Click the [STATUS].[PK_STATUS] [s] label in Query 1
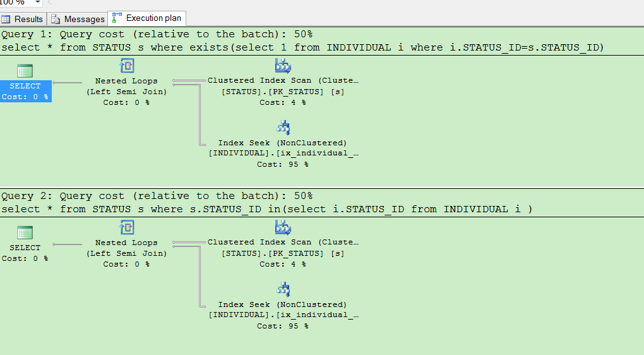The width and height of the screenshot is (644, 355). 283,92
